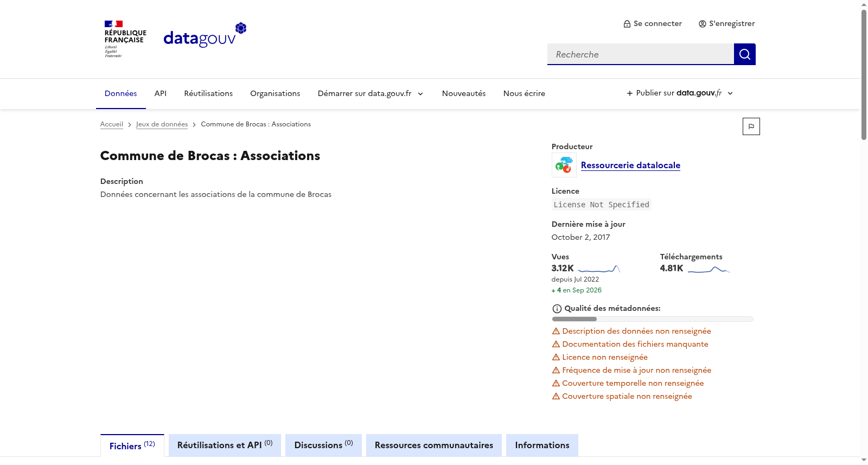The image size is (868, 465).
Task: Click the License Not Specified text
Action: click(x=601, y=205)
